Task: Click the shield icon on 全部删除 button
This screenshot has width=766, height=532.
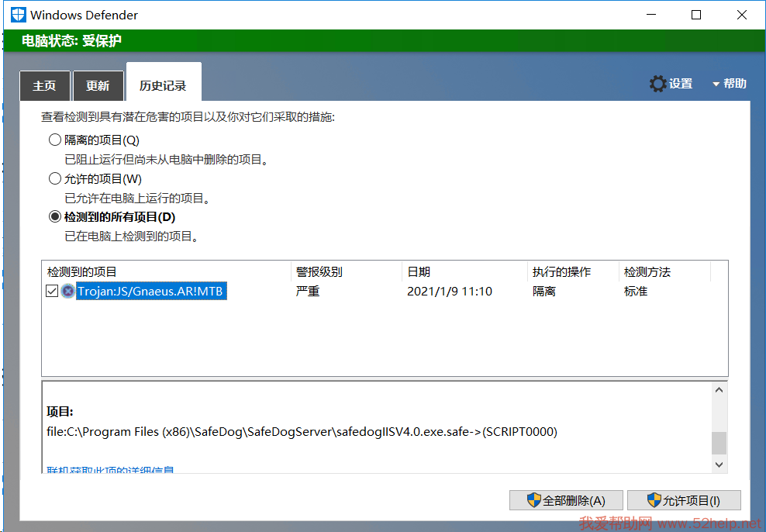Action: coord(533,500)
